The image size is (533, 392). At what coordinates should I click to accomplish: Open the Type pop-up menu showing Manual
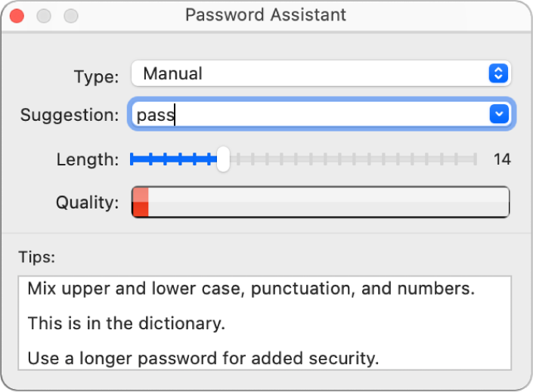tap(310, 74)
